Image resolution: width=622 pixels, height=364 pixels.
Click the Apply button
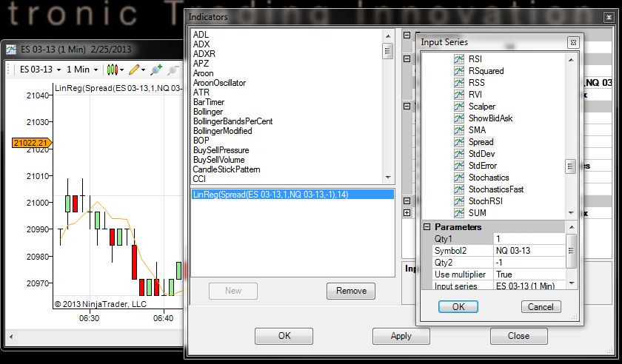click(401, 336)
